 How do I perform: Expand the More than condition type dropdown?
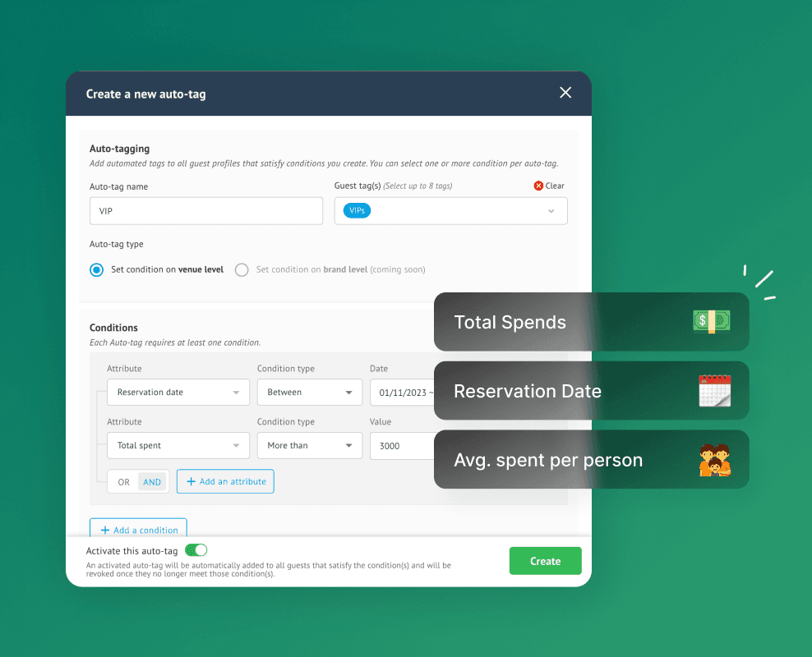point(310,445)
